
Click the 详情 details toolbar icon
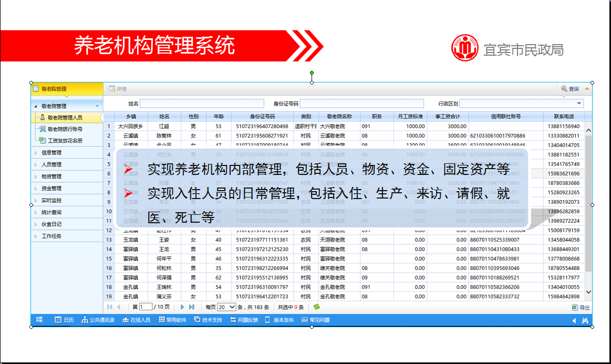[112, 89]
